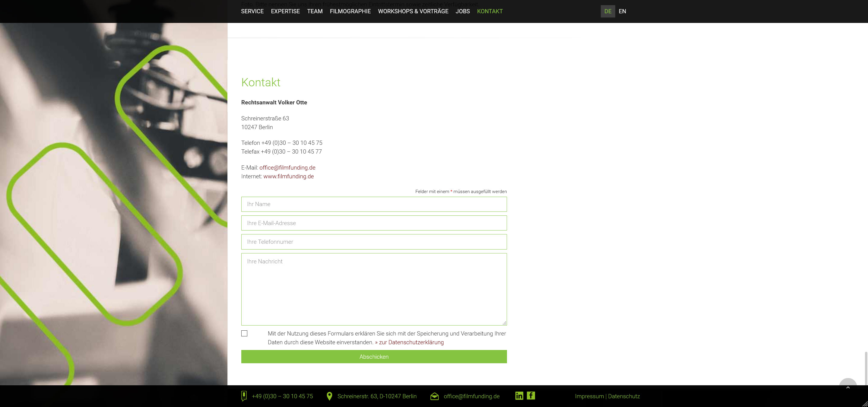Click 'Rechtsanwalt Volker Otte' text
Screen dimensions: 868x407
point(274,103)
